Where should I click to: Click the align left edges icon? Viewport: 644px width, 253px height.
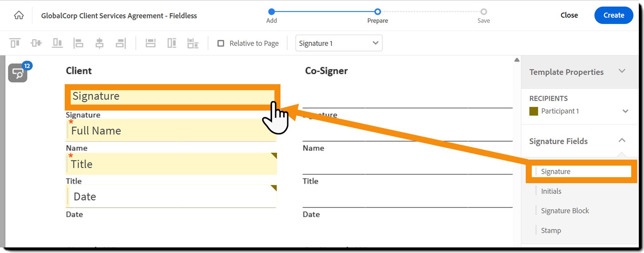[78, 43]
